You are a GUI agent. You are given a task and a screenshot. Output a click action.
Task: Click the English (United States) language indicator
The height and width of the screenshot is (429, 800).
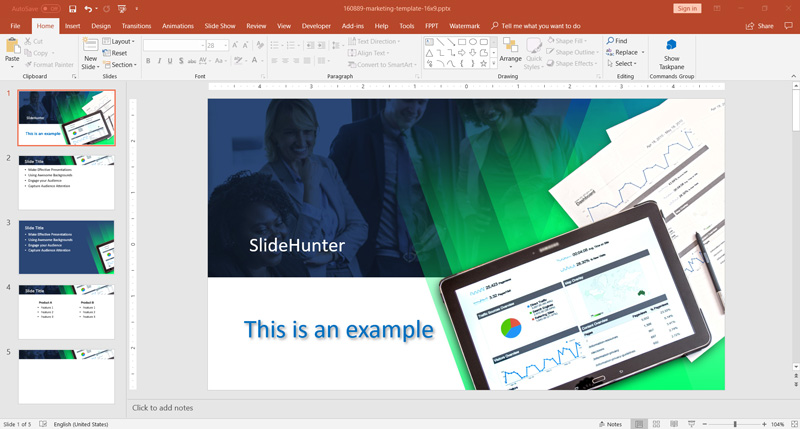click(81, 424)
